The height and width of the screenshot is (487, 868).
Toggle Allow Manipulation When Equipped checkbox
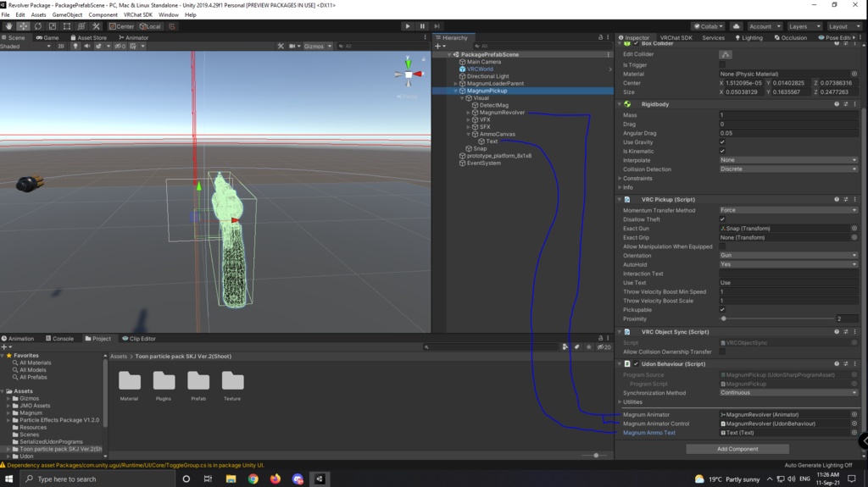pos(722,246)
